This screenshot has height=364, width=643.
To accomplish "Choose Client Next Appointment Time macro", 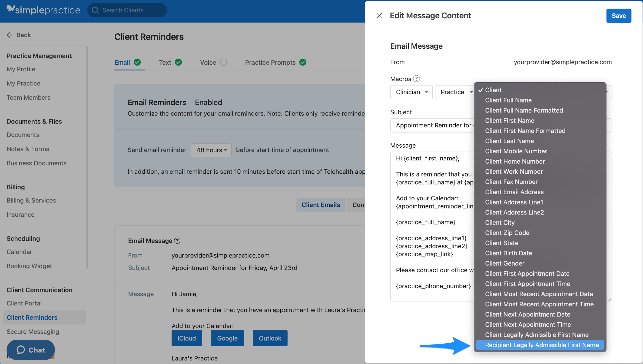I will point(540,324).
